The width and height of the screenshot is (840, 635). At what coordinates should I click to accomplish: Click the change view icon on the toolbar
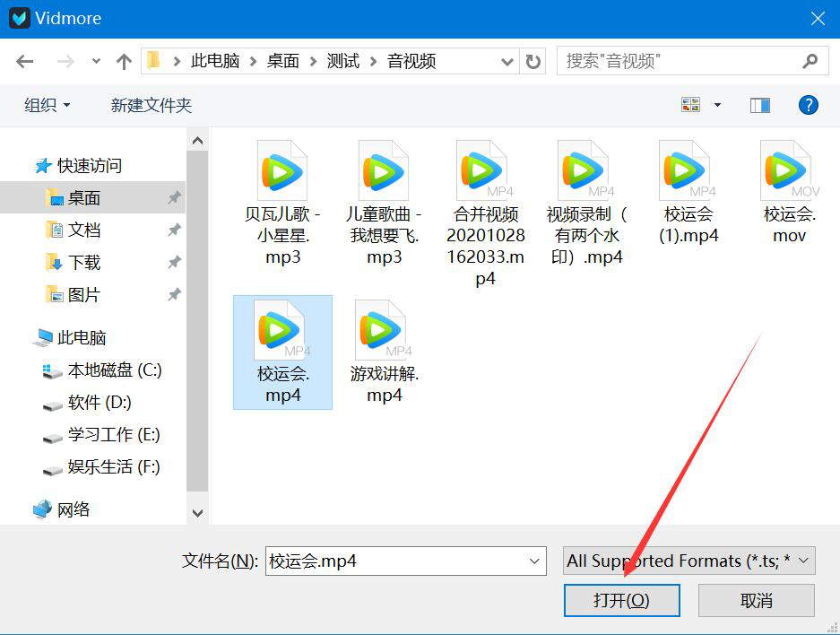coord(690,104)
